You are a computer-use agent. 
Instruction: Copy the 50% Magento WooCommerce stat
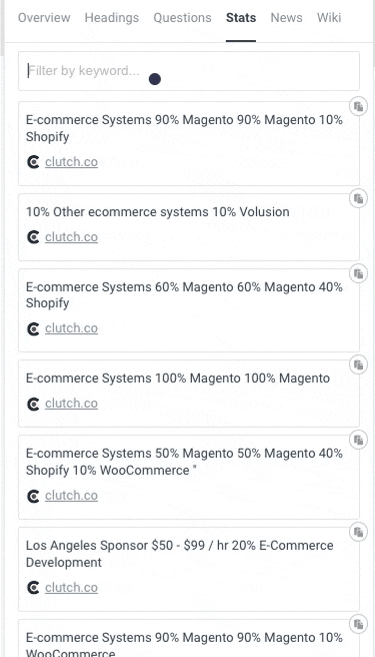click(x=358, y=440)
